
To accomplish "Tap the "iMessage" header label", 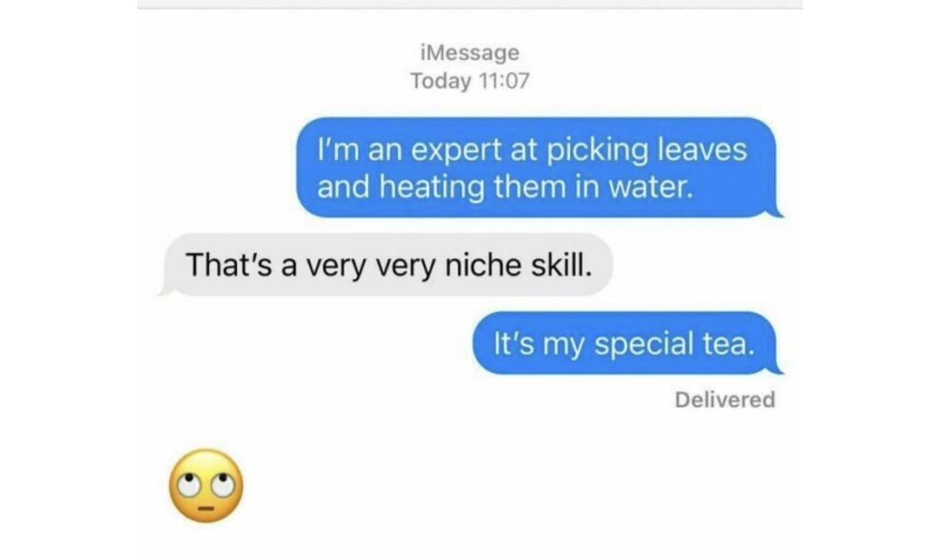I will [x=470, y=52].
